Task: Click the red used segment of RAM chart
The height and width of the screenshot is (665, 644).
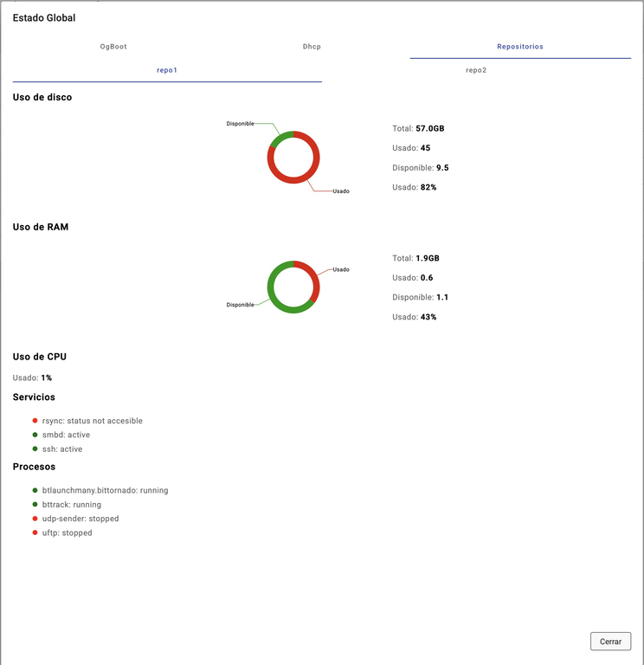Action: click(x=315, y=280)
